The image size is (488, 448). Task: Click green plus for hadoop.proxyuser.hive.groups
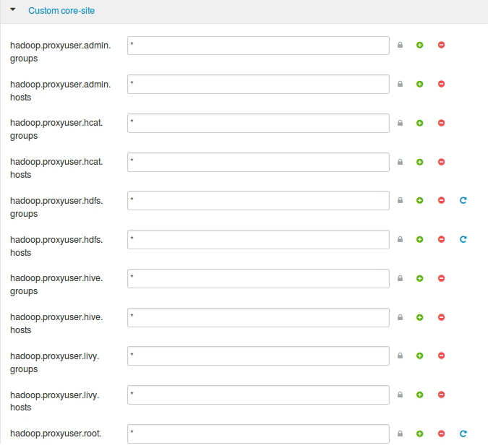point(419,278)
